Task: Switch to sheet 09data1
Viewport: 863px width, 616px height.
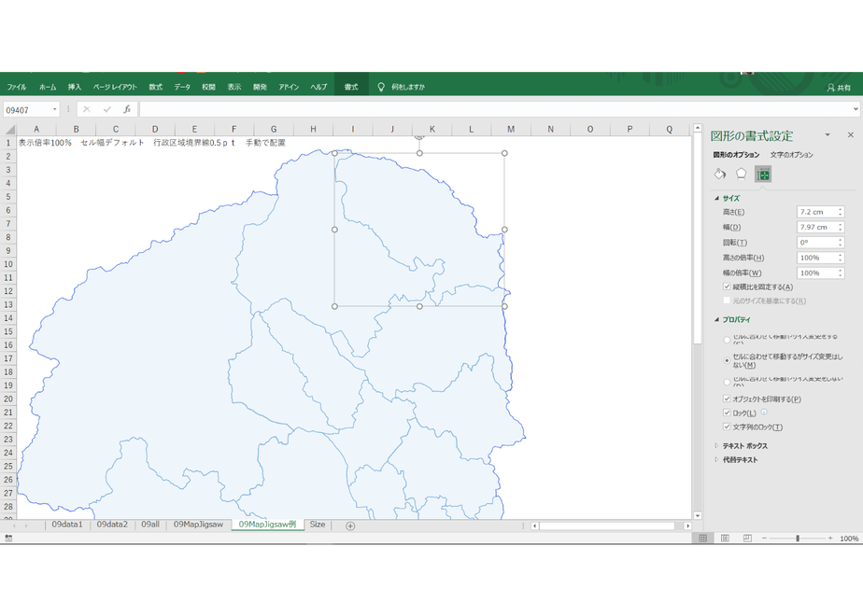Action: click(x=67, y=525)
